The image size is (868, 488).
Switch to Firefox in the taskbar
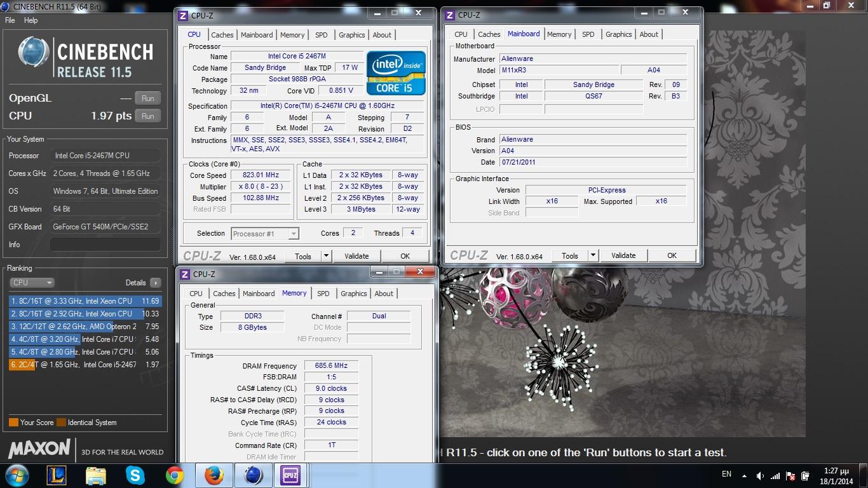[214, 475]
